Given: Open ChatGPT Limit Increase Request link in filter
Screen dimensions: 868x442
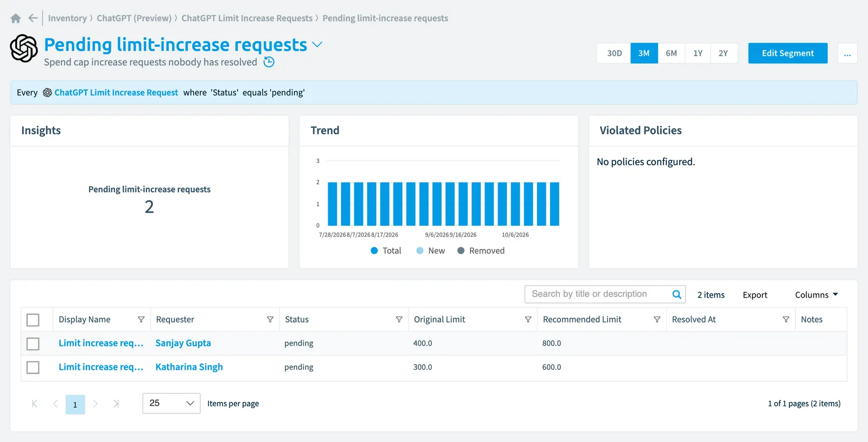Looking at the screenshot, I should (x=116, y=93).
